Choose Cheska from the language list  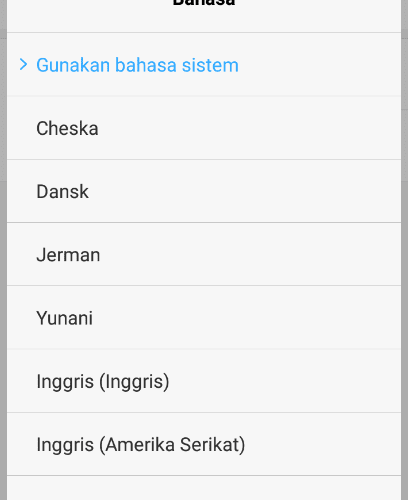204,128
